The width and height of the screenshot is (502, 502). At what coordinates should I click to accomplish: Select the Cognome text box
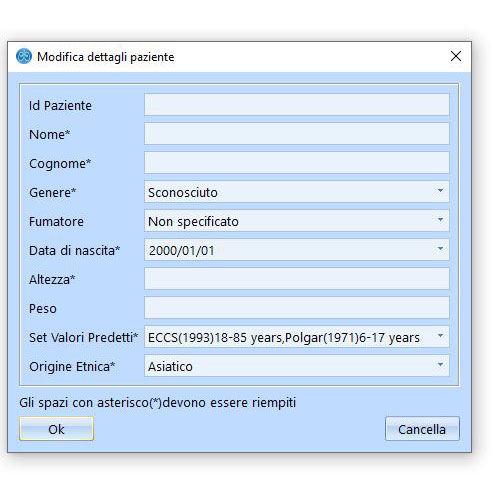point(297,163)
